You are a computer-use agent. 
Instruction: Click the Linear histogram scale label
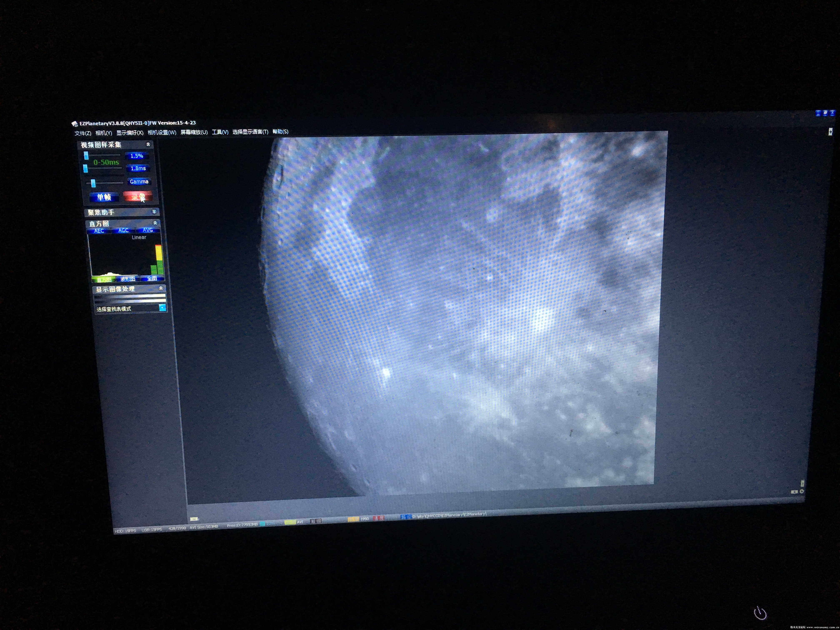(139, 237)
